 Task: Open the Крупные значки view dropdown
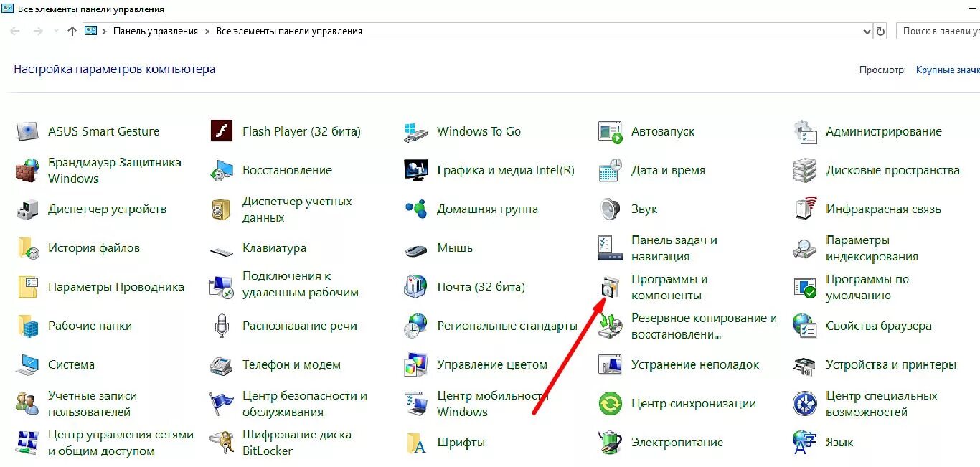947,70
